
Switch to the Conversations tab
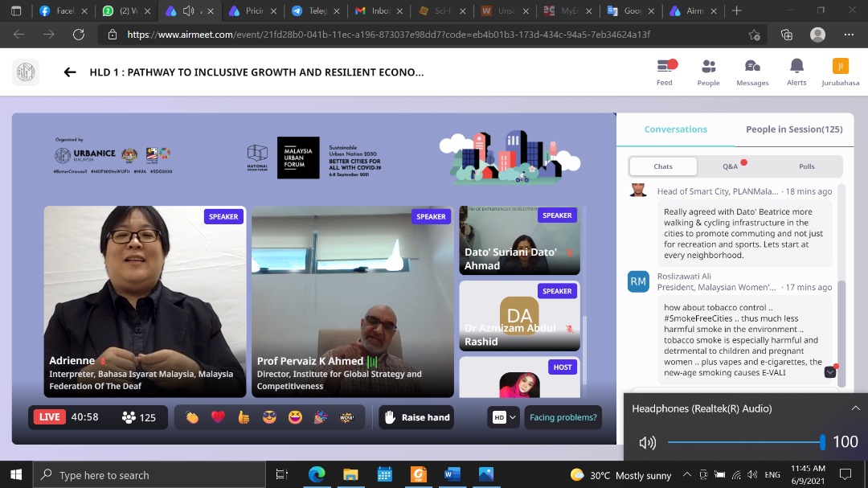click(x=675, y=129)
